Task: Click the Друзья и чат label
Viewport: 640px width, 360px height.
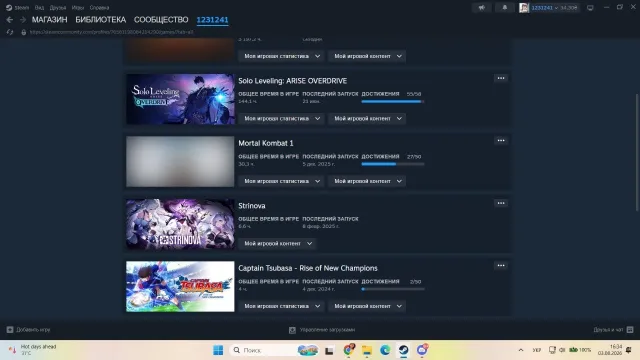Action: [x=608, y=329]
